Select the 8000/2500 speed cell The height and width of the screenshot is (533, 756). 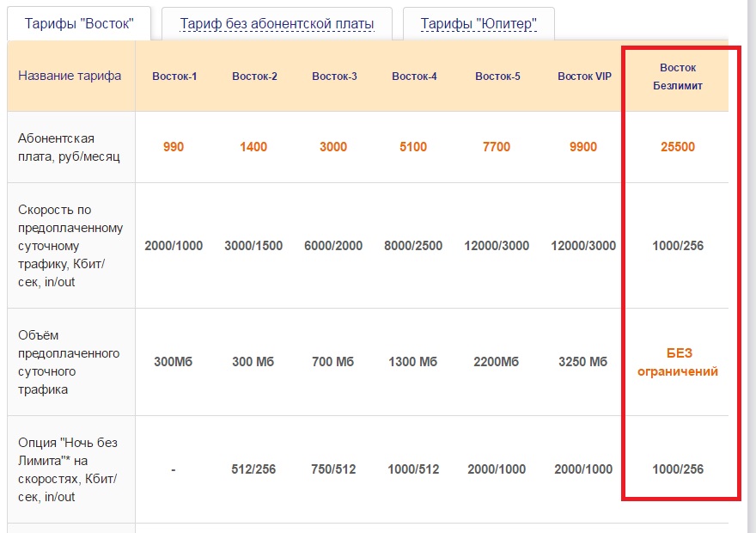(413, 246)
